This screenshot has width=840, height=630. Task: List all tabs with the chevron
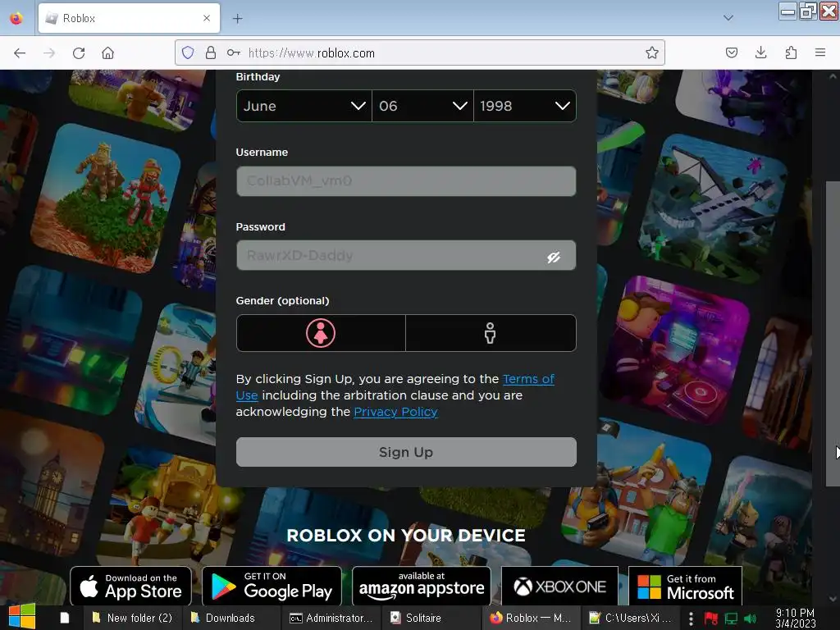pyautogui.click(x=728, y=18)
